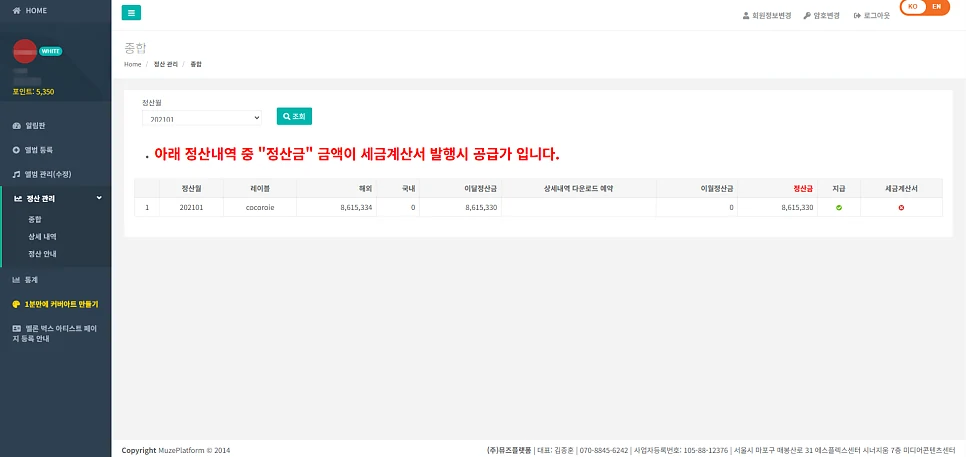Click the red 세금계산서 X icon

[901, 208]
